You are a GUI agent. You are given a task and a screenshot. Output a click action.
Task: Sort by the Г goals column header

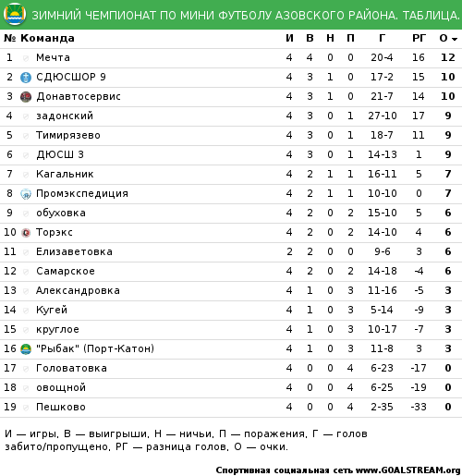[x=382, y=38]
